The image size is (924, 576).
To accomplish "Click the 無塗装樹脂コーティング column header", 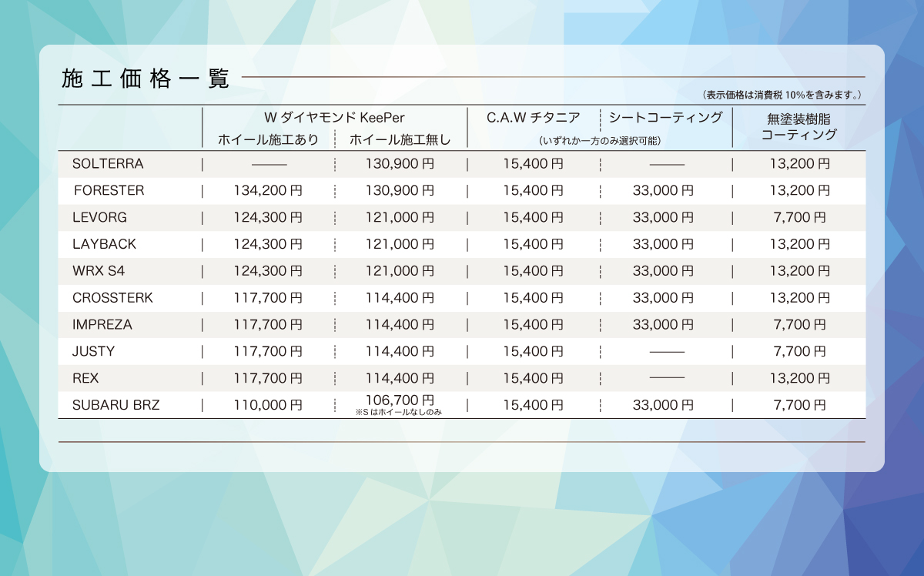I will pyautogui.click(x=799, y=126).
